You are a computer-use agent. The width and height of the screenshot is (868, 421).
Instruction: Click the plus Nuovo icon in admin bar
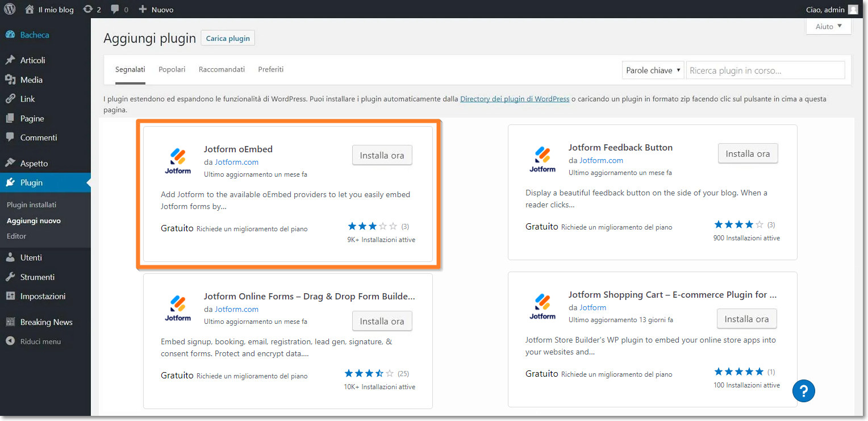(x=143, y=9)
